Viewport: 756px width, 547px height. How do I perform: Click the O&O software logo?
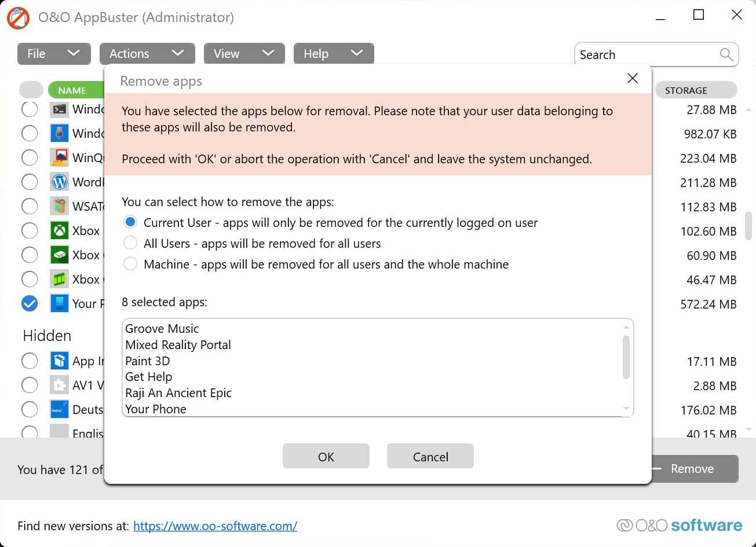(680, 525)
